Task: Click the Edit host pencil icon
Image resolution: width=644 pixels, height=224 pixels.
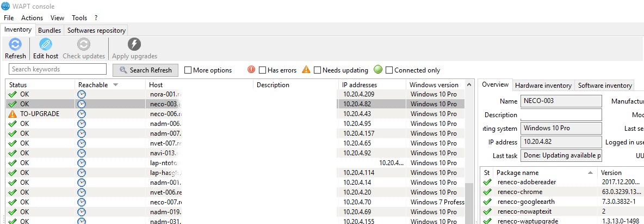Action: pyautogui.click(x=46, y=45)
